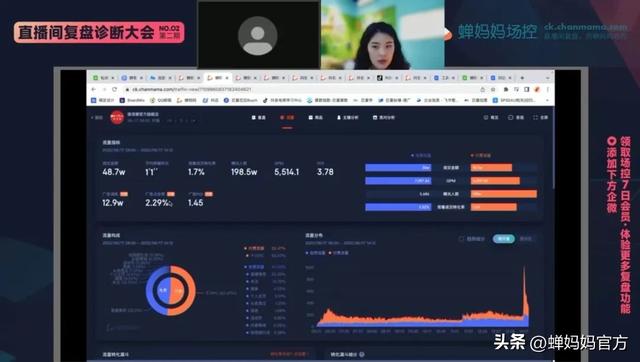Open a new browser tab with plus

(522, 78)
